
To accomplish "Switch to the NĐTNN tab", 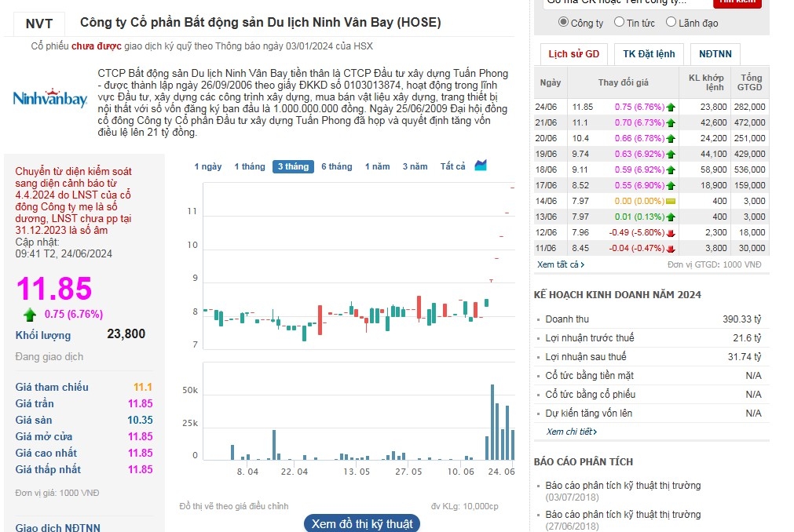I will tap(715, 54).
